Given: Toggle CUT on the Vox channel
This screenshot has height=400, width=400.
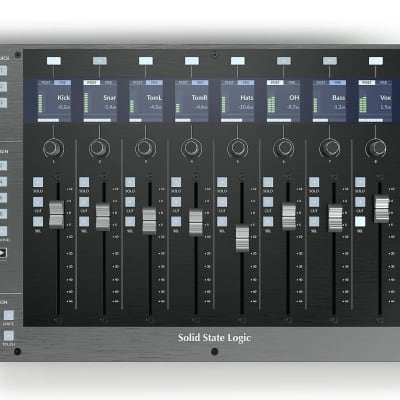Looking at the screenshot, I should 360,202.
